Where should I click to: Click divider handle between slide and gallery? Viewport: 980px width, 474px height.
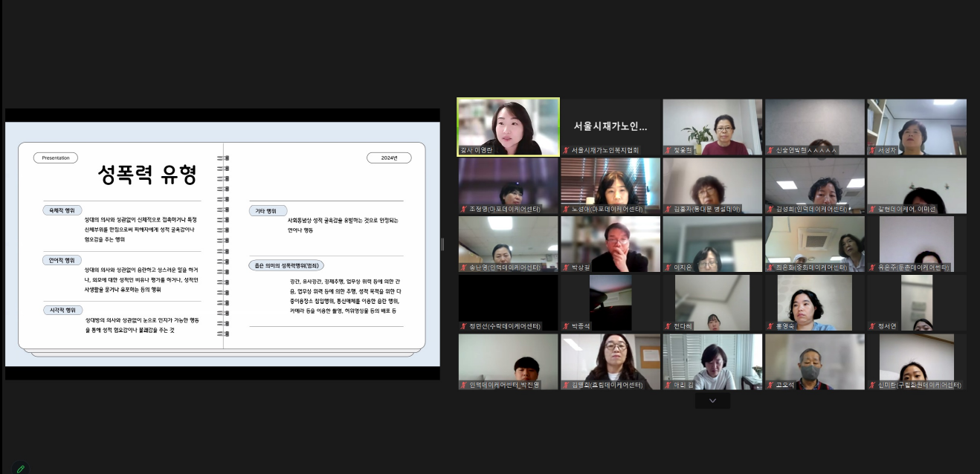pos(442,244)
